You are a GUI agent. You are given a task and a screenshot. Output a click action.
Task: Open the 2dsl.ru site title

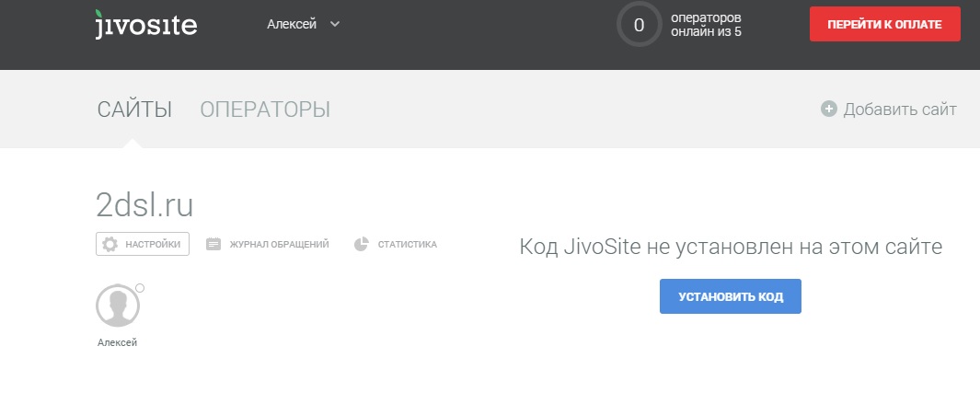point(144,204)
